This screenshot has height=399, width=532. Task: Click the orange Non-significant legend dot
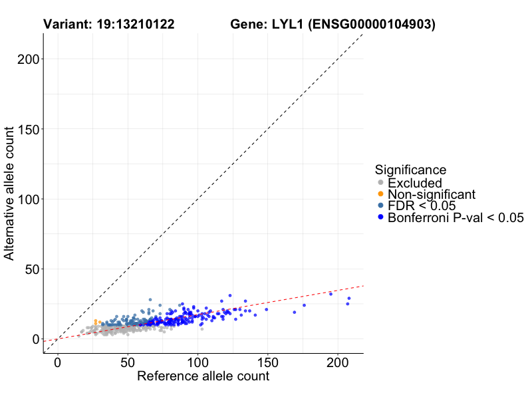(x=380, y=194)
